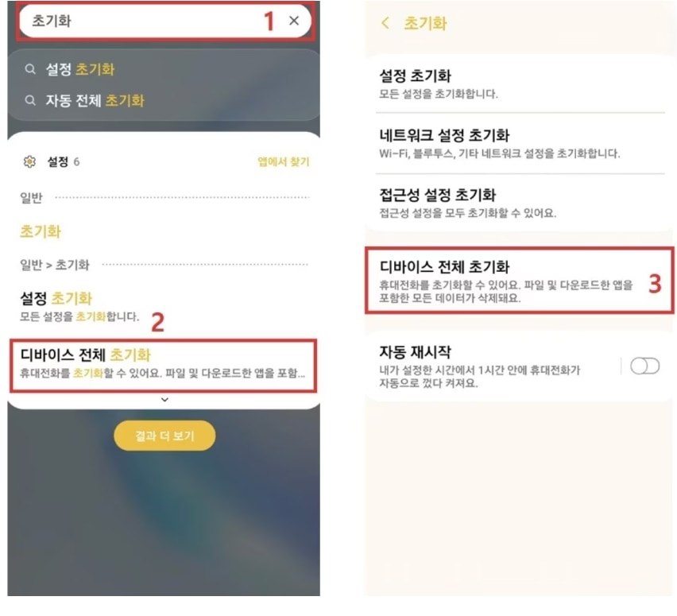Select 네트워크 설정 초기화 option
Image resolution: width=677 pixels, height=616 pixels.
click(520, 143)
